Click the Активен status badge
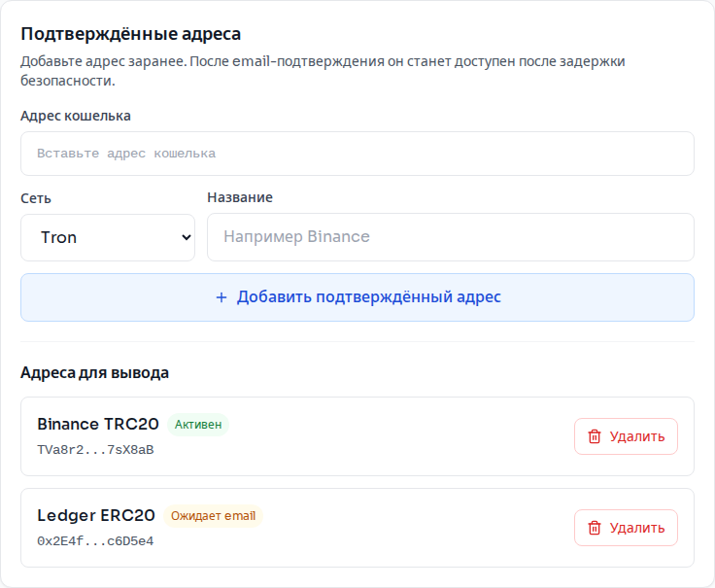Viewport: 715px width, 588px height. click(x=198, y=425)
